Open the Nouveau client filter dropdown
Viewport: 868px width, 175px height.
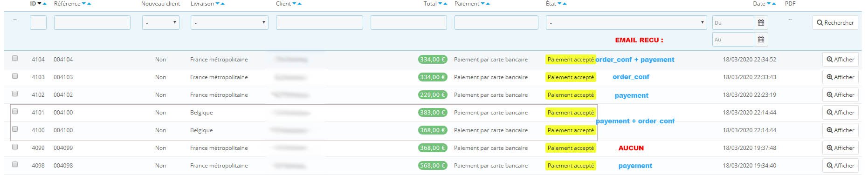tap(161, 22)
